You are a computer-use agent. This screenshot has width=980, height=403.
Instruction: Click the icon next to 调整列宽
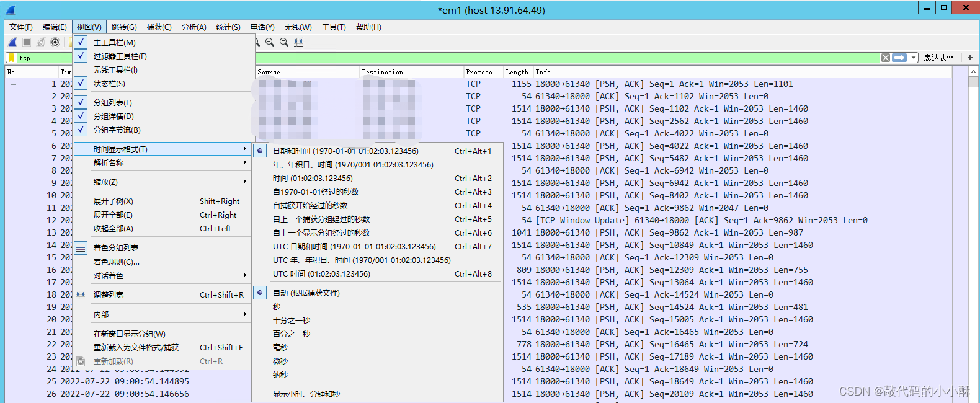81,295
